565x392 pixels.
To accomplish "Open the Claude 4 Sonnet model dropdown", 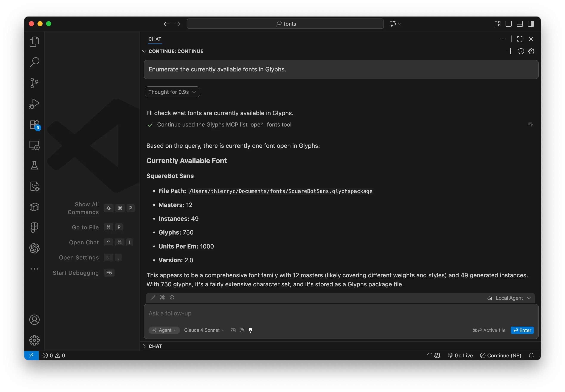I will tap(204, 330).
